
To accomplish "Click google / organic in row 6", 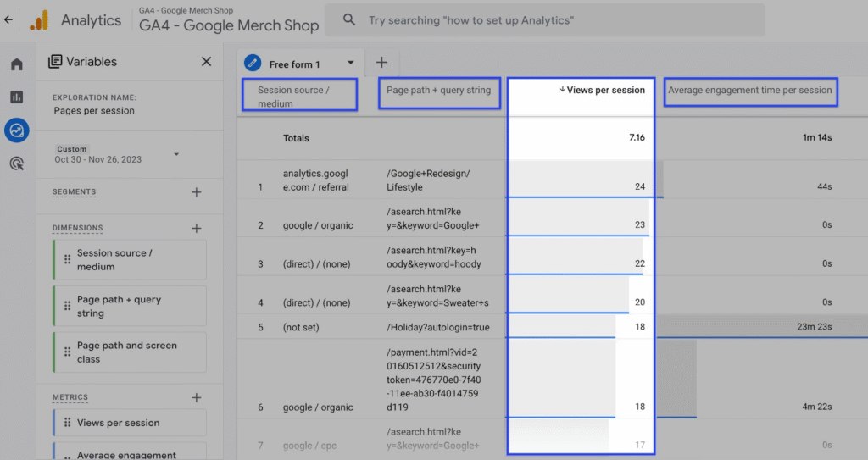I will pos(318,407).
